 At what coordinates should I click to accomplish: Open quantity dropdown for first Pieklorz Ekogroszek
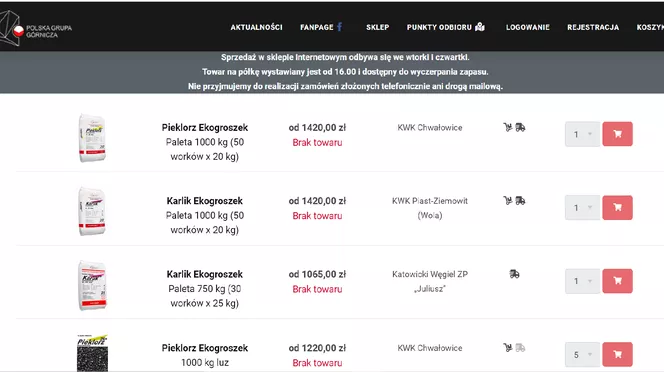click(x=582, y=134)
